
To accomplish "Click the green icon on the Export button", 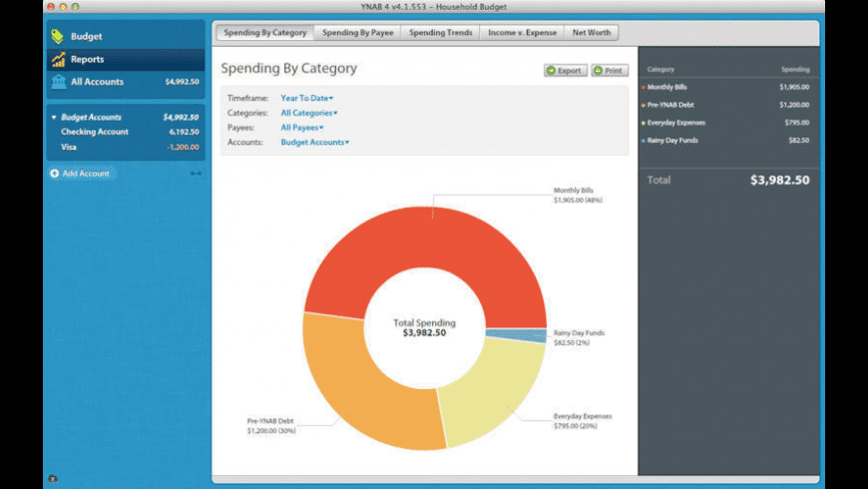I will (x=551, y=71).
